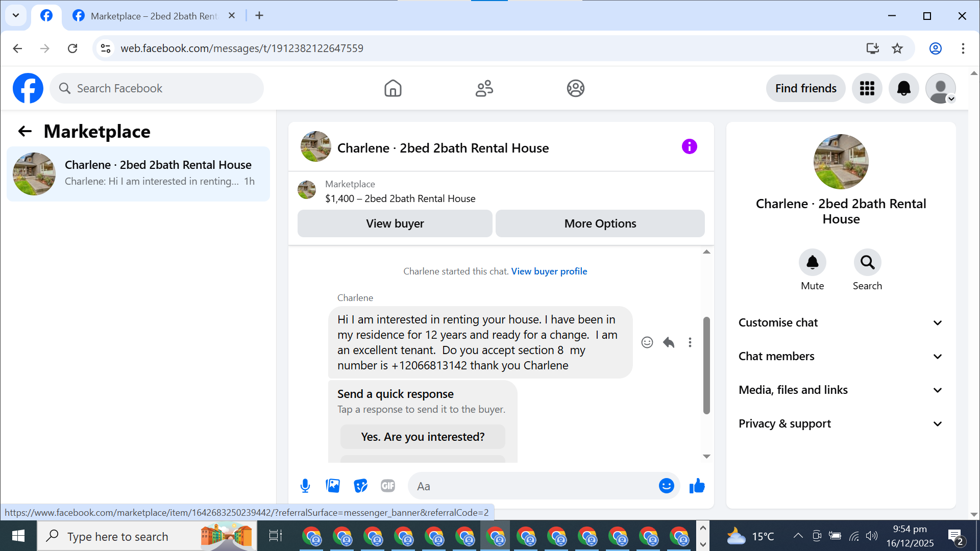Switch to the Marketplace 2bed 2bath tab
The height and width of the screenshot is (551, 980).
pyautogui.click(x=153, y=16)
